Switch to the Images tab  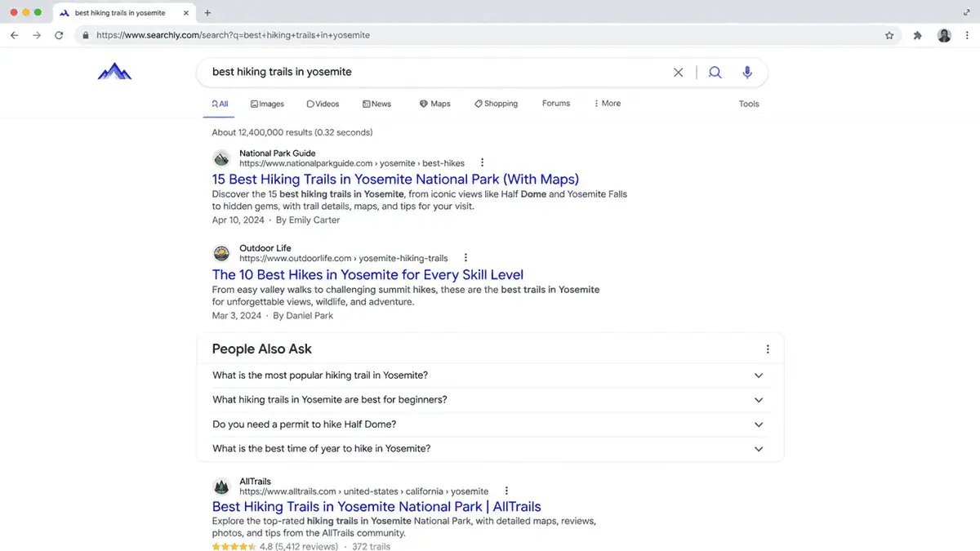tap(267, 104)
